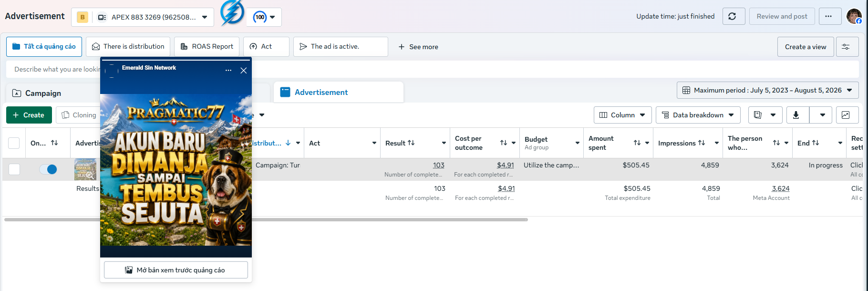Screen dimensions: 868x291
Task: Sort by End column arrows
Action: 816,143
